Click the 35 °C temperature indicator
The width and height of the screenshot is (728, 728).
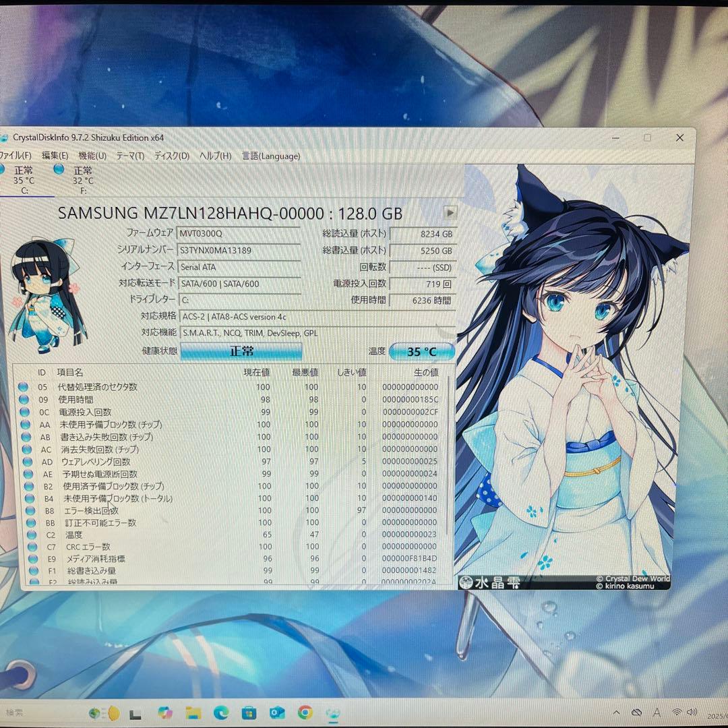tap(422, 351)
